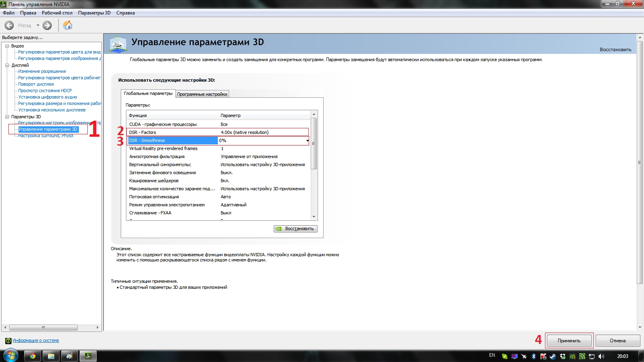The width and height of the screenshot is (644, 362).
Task: Collapse the Параметры 3D tree node
Action: (7, 117)
